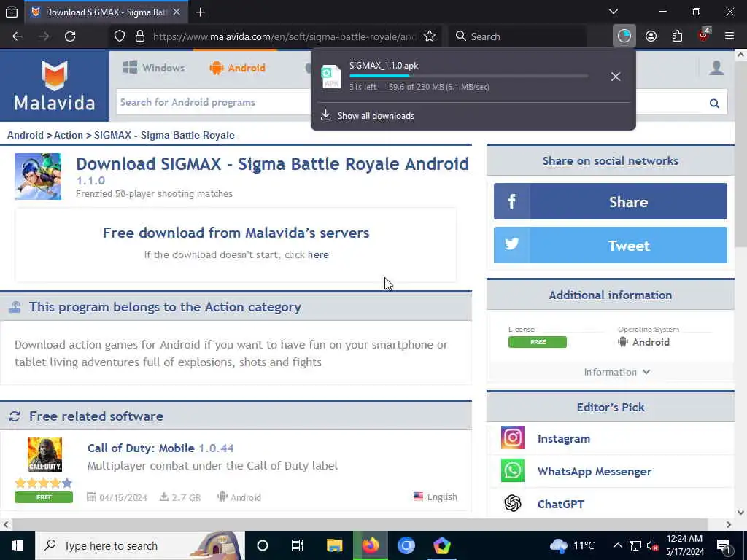
Task: Click the ChatGPT app icon
Action: [513, 503]
